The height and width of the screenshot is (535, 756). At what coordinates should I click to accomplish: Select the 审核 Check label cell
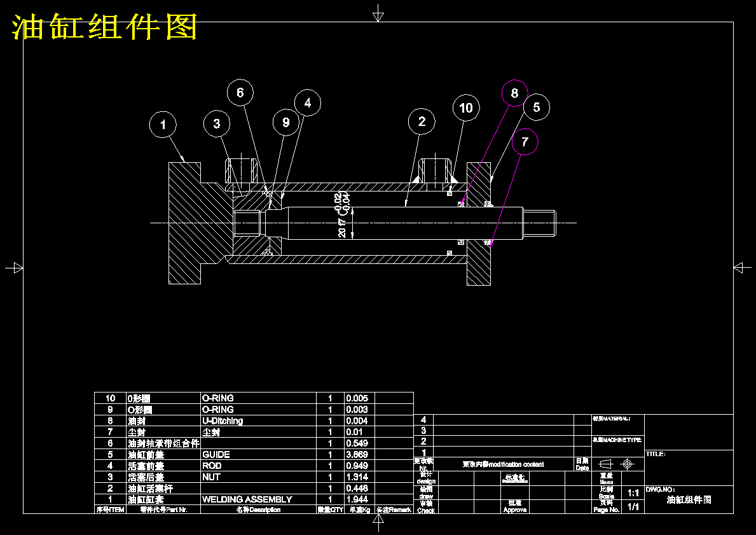[x=426, y=506]
